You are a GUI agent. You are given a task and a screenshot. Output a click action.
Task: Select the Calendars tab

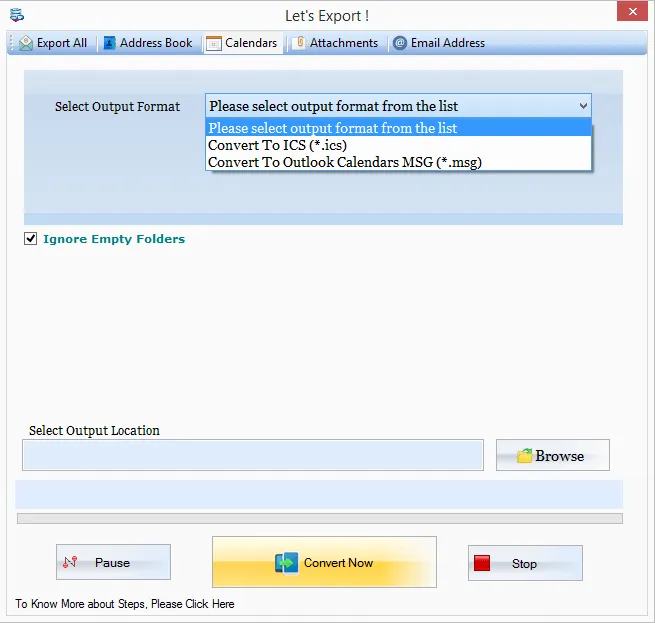tap(243, 43)
